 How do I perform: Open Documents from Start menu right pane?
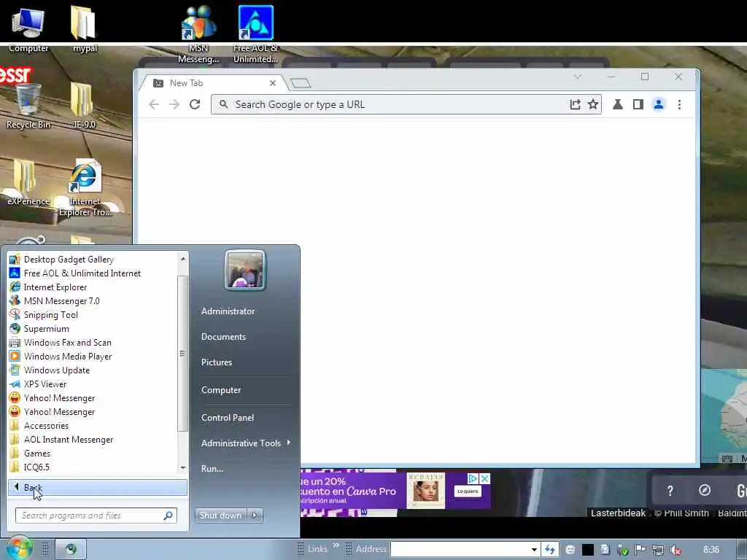223,337
